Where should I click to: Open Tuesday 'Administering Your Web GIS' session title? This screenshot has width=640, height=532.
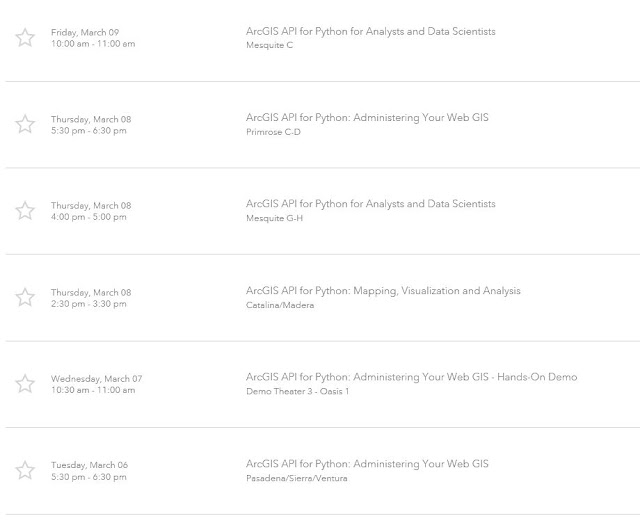point(367,464)
